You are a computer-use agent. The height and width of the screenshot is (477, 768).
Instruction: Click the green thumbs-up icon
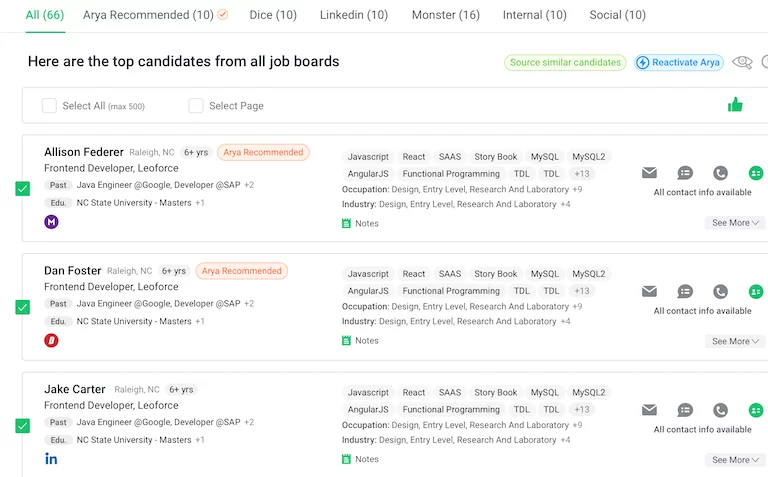pyautogui.click(x=735, y=105)
